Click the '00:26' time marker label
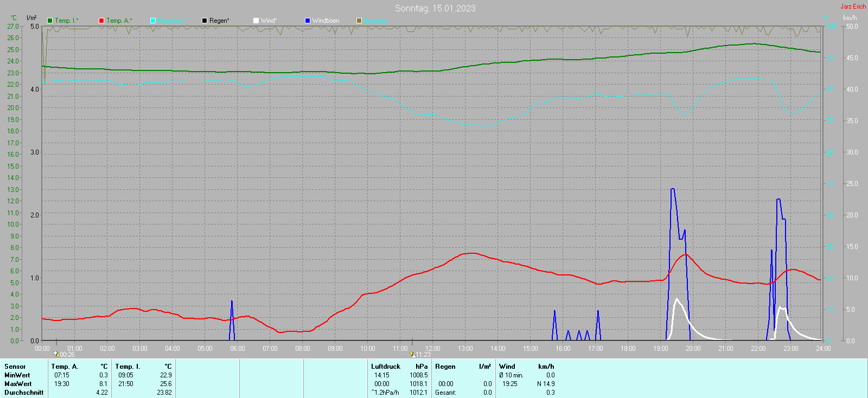Viewport: 868px width, 398px height. click(67, 355)
